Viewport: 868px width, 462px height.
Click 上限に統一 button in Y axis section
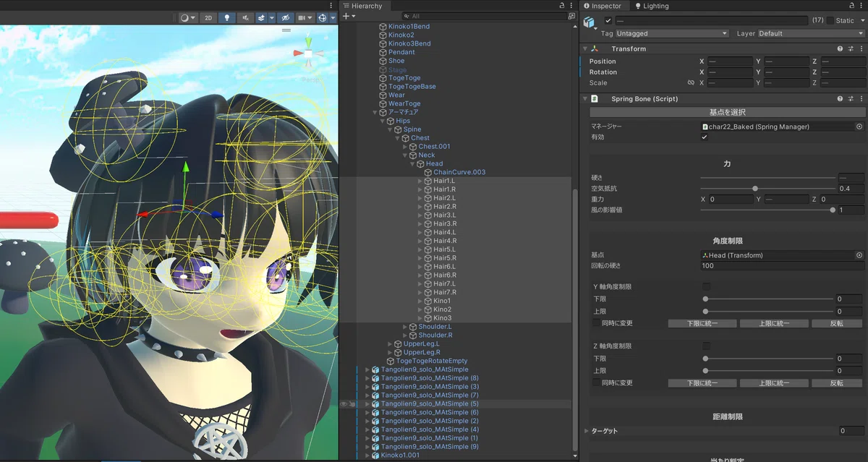[773, 323]
